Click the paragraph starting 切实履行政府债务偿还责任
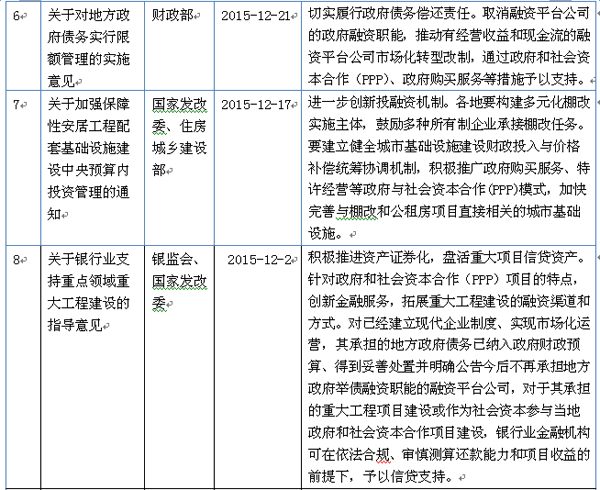 [x=449, y=46]
